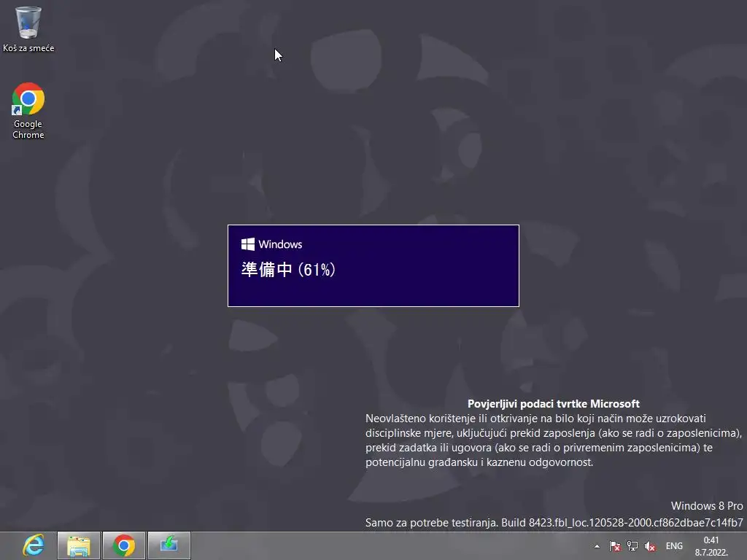The width and height of the screenshot is (747, 560).
Task: Click the Build 8423 testing text line
Action: pos(554,523)
